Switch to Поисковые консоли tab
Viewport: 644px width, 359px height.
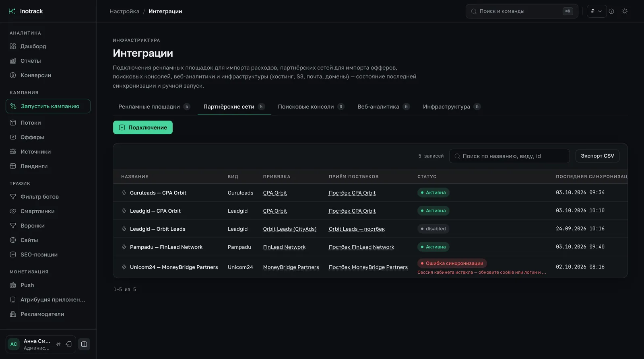[x=311, y=107]
